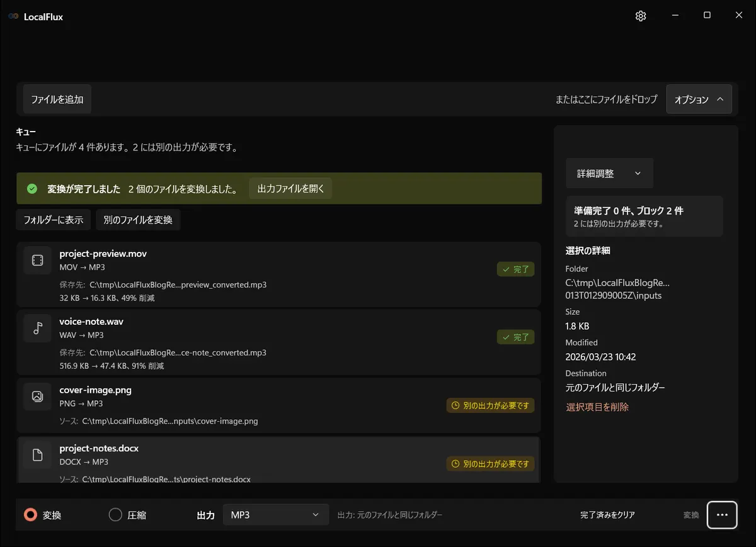Click the またはここにファイルをドロップ drop area text
This screenshot has height=547, width=756.
click(x=606, y=99)
